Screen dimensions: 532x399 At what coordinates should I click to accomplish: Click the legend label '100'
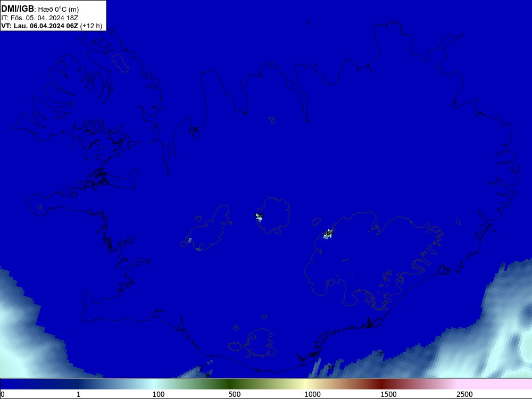[159, 394]
